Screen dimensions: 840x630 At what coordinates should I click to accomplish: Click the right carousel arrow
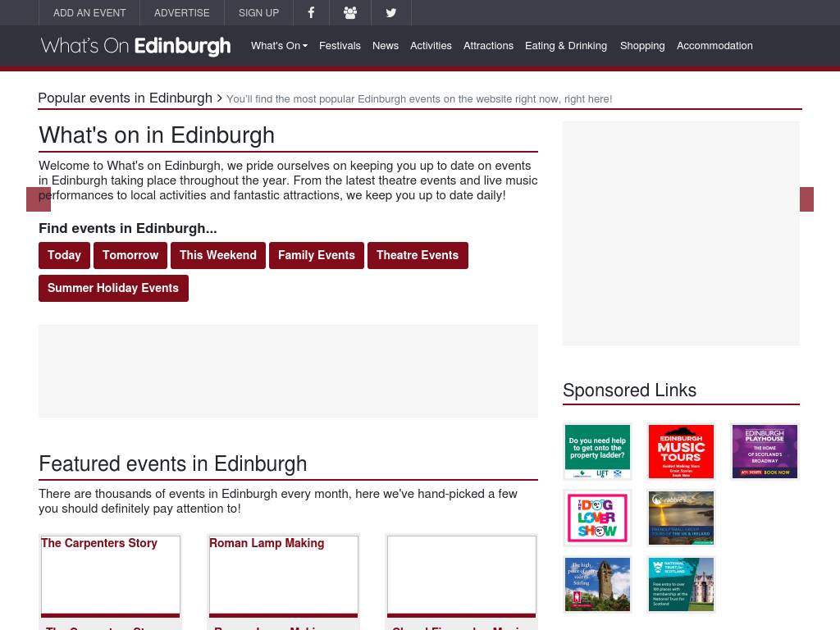click(x=806, y=199)
